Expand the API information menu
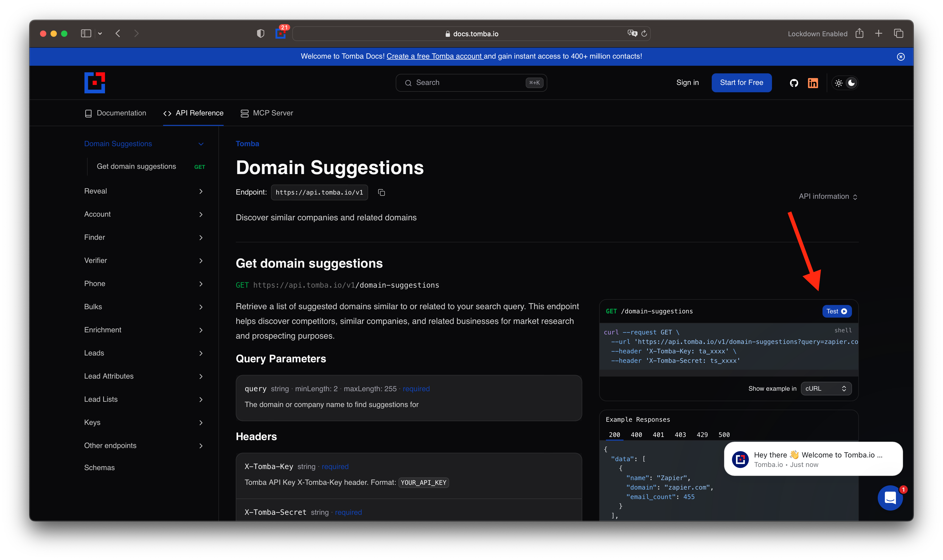Screen dimensions: 943x560 (828, 197)
